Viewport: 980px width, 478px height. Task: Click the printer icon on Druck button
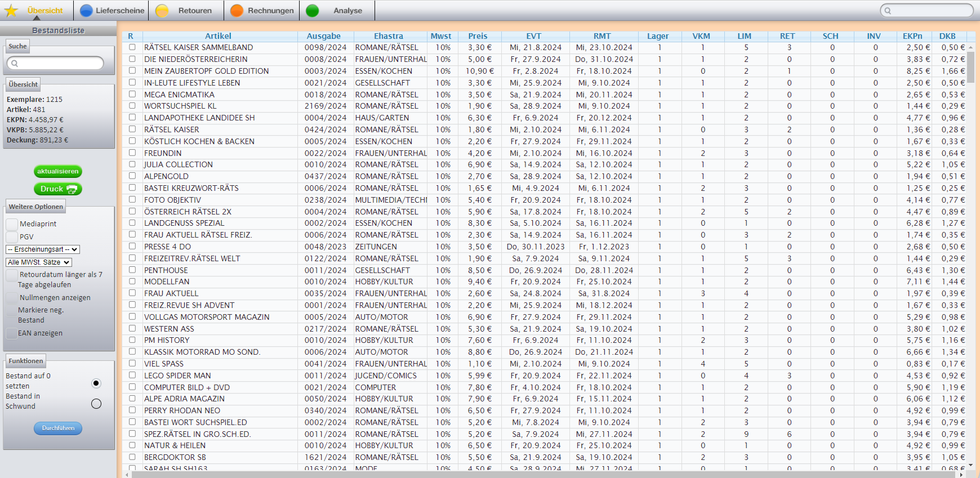click(x=72, y=189)
